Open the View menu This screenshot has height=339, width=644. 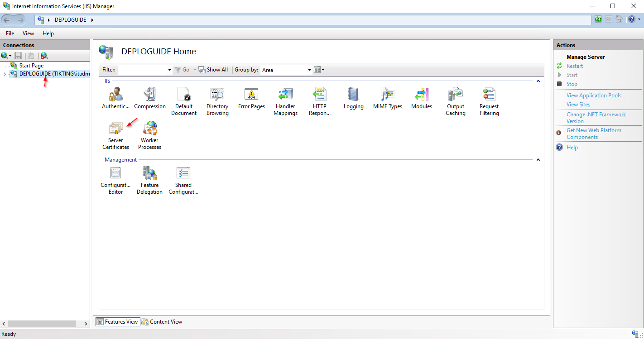tap(28, 33)
